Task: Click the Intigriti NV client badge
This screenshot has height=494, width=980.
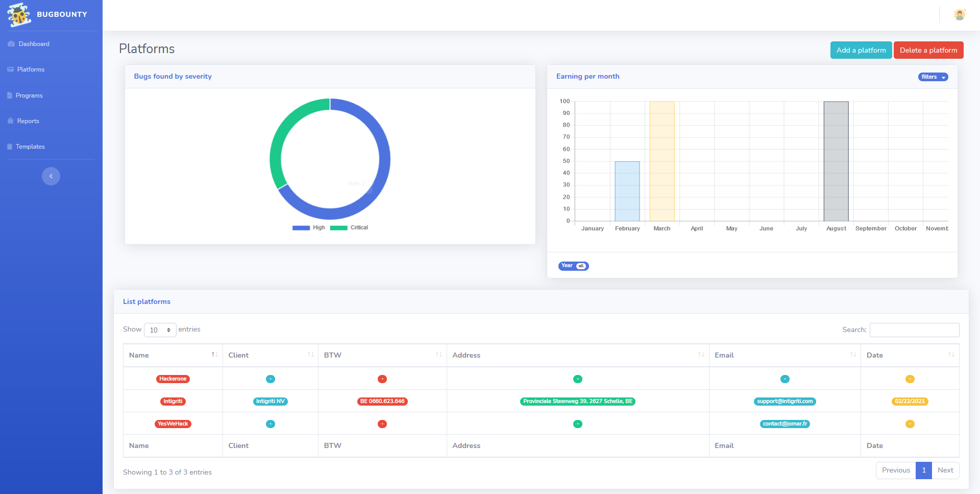Action: (271, 402)
